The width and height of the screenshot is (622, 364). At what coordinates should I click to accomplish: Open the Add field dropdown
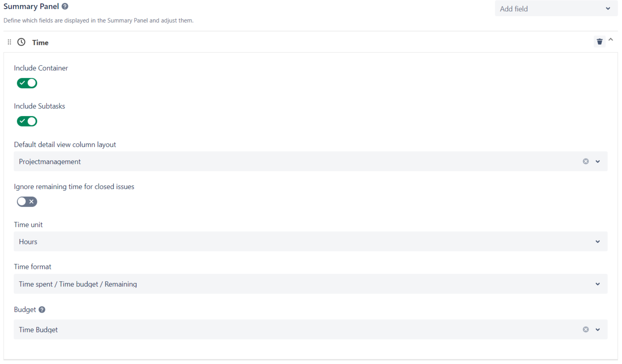(555, 9)
